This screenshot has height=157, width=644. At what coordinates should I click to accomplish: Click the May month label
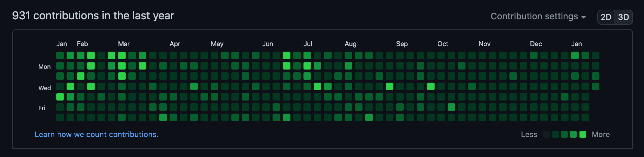217,44
